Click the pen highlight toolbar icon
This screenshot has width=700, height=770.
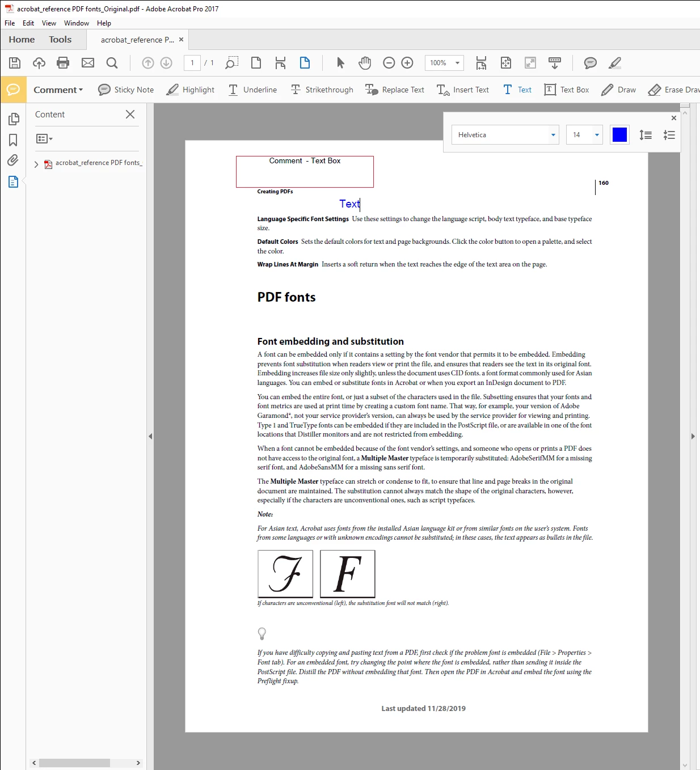point(615,63)
